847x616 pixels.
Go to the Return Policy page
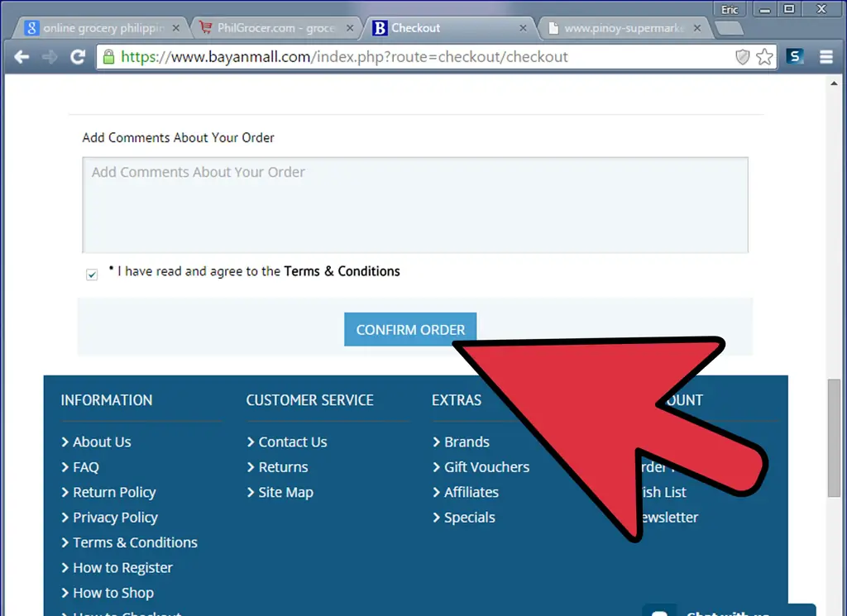point(114,493)
